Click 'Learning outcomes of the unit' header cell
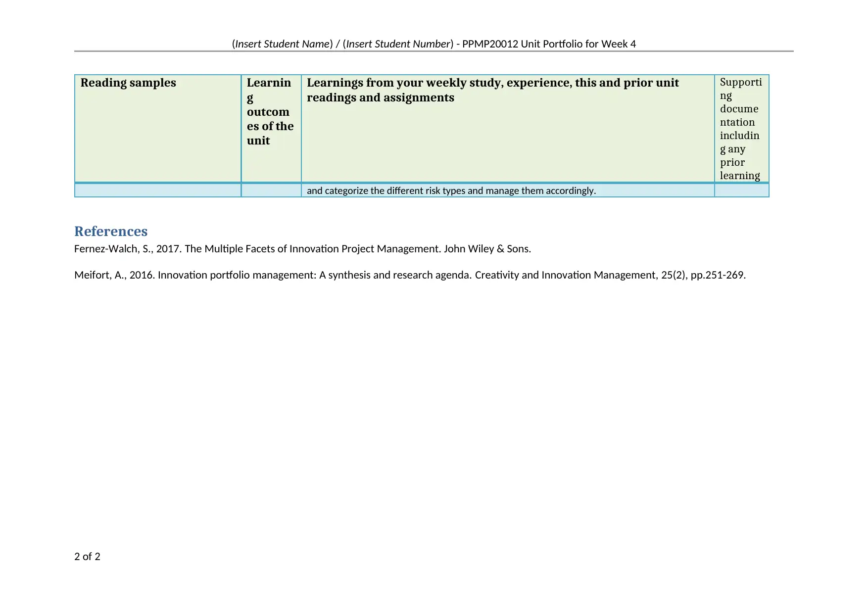868x614 pixels. (271, 129)
